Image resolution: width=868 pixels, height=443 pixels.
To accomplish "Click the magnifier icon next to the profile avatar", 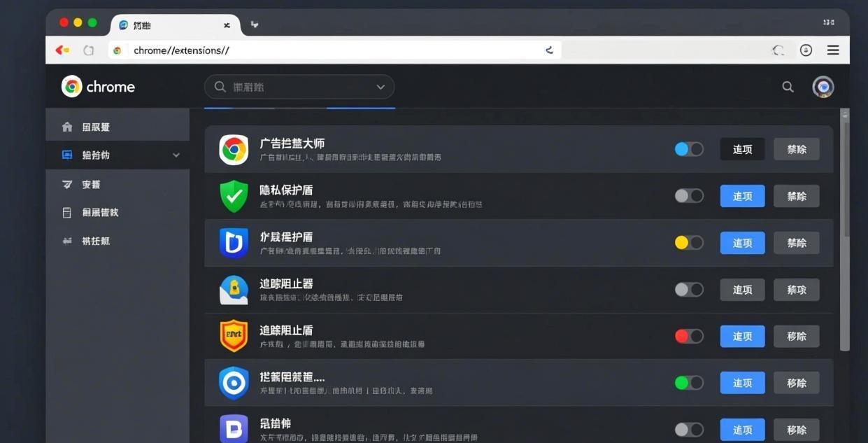I will coord(788,87).
